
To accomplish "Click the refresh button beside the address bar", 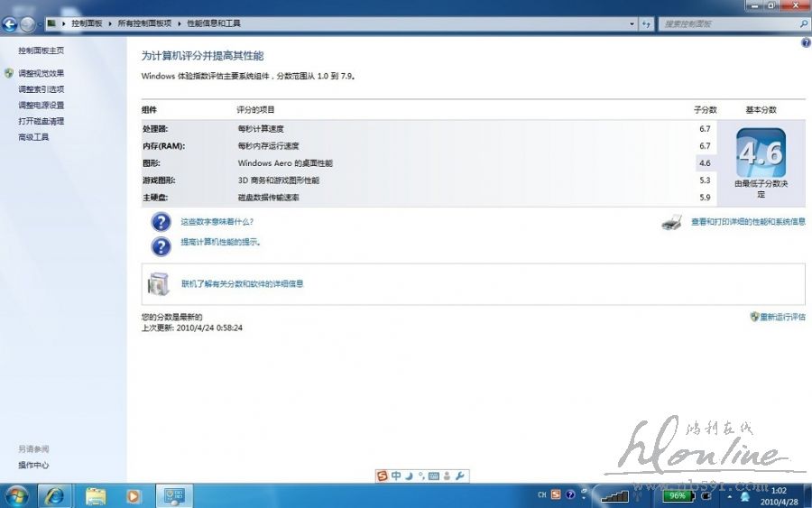I will (x=646, y=23).
